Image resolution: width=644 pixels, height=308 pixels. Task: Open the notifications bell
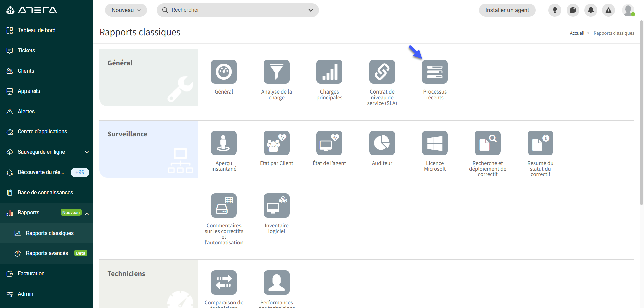[591, 10]
